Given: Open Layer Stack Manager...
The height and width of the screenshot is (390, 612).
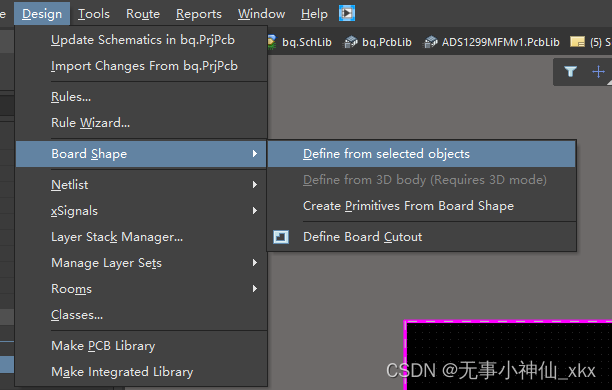Looking at the screenshot, I should (141, 237).
